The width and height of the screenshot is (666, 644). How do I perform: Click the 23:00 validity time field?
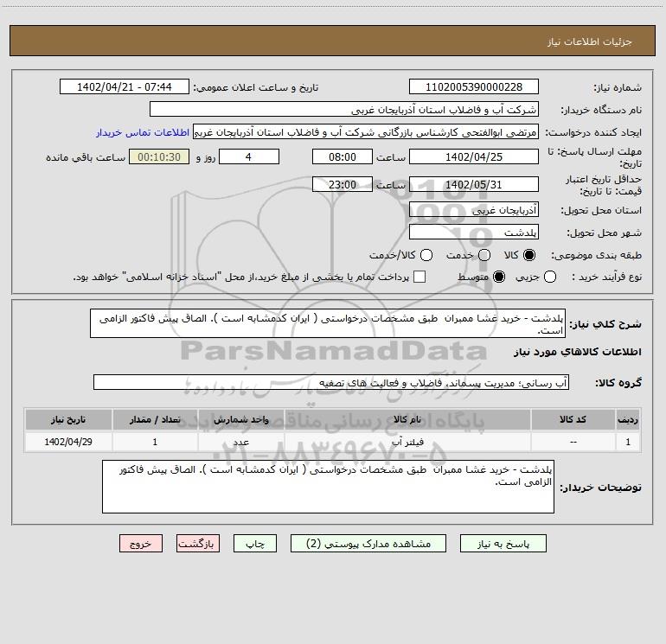(343, 184)
